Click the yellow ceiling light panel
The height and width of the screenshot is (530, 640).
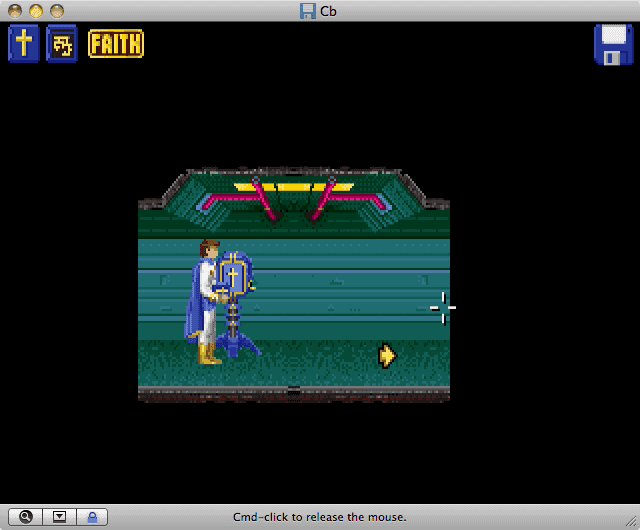(x=294, y=187)
